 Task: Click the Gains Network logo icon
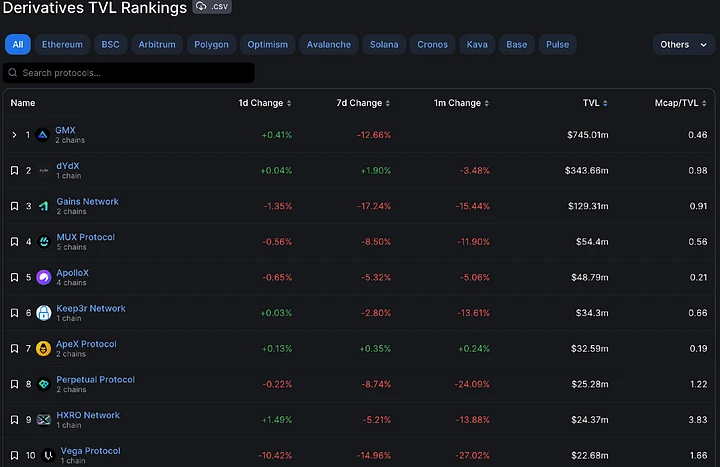coord(44,206)
